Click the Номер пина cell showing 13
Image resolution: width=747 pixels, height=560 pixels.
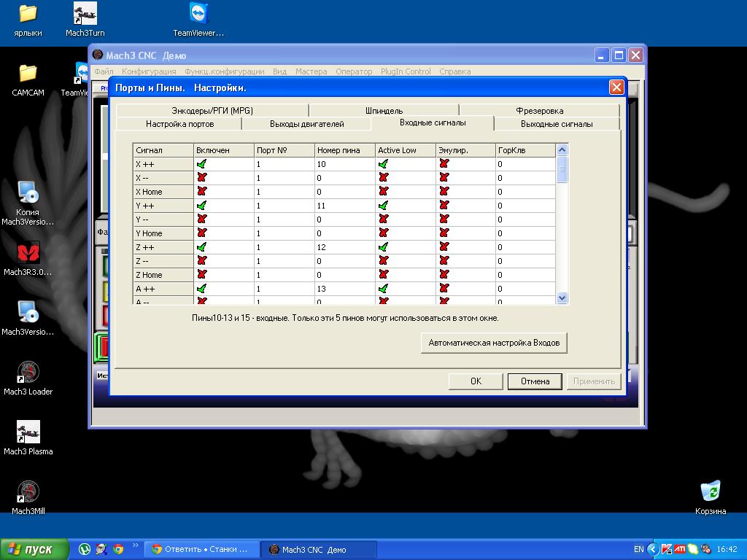(345, 289)
